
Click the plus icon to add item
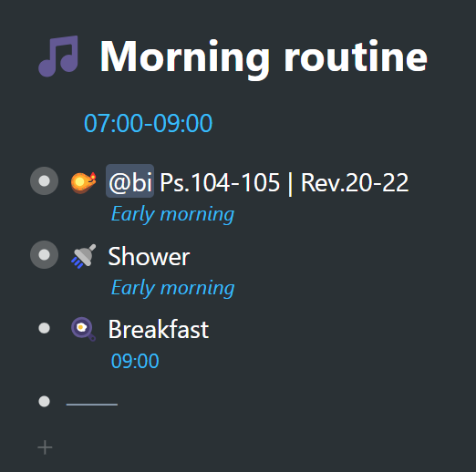click(45, 447)
